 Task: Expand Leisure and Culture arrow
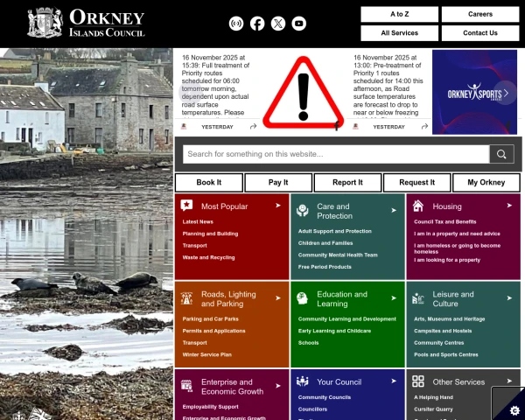pyautogui.click(x=509, y=298)
